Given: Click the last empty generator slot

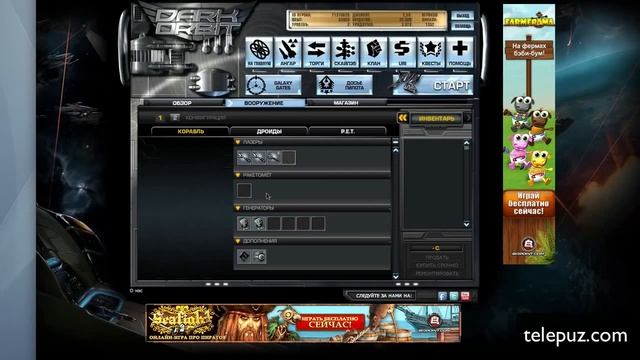Looking at the screenshot, I should click(318, 224).
